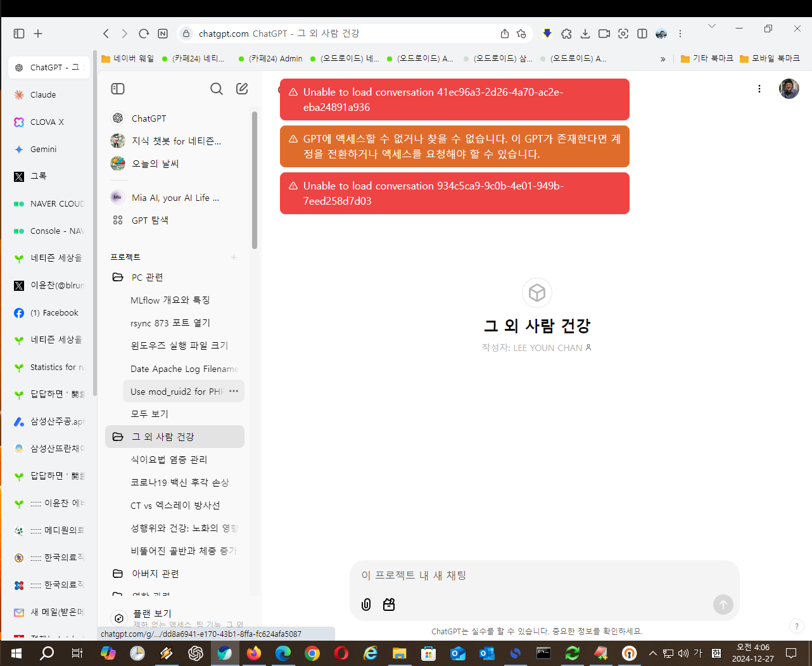Image resolution: width=812 pixels, height=666 pixels.
Task: Click the ChatGPT sidebar vertical scrollbar
Action: pos(255,180)
